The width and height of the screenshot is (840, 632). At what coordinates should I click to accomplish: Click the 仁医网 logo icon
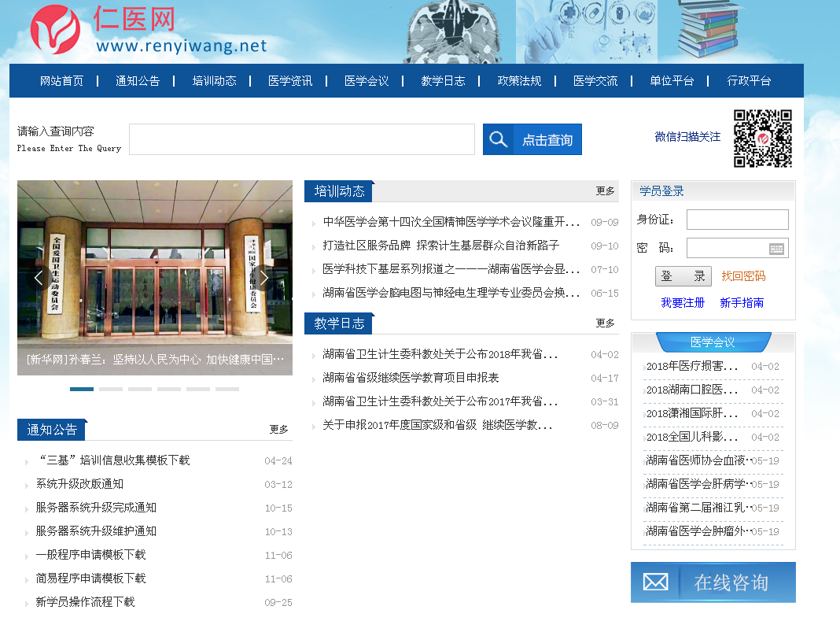pyautogui.click(x=55, y=30)
